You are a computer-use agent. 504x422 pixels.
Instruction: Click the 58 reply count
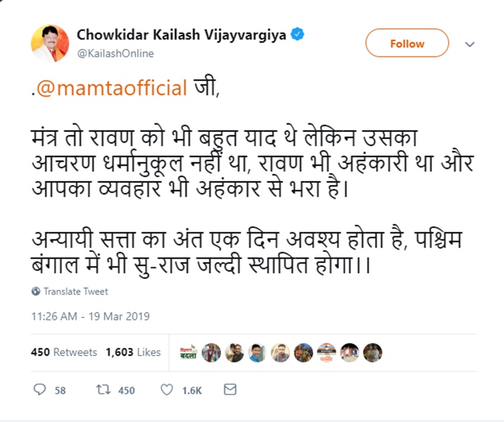[x=60, y=391]
